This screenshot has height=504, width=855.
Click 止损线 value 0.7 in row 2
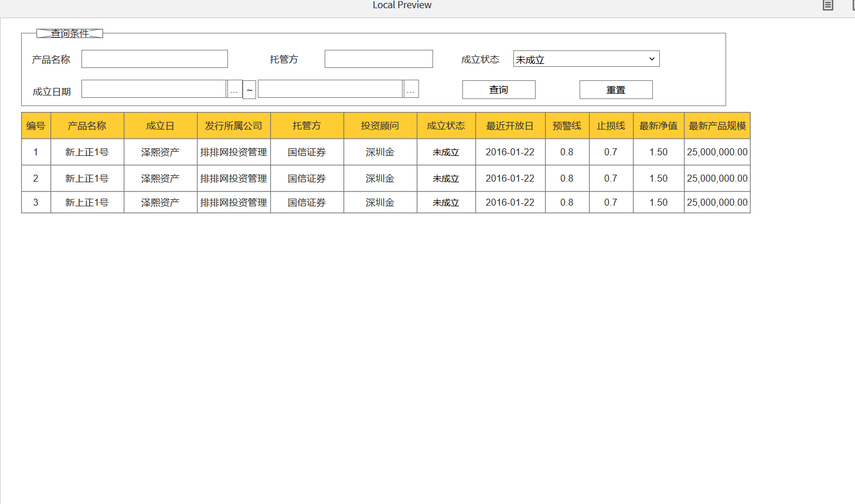coord(611,178)
